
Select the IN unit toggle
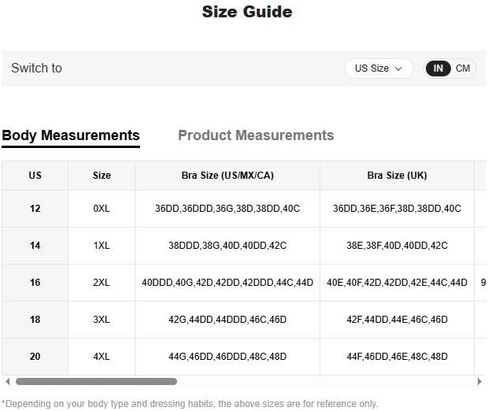[438, 69]
